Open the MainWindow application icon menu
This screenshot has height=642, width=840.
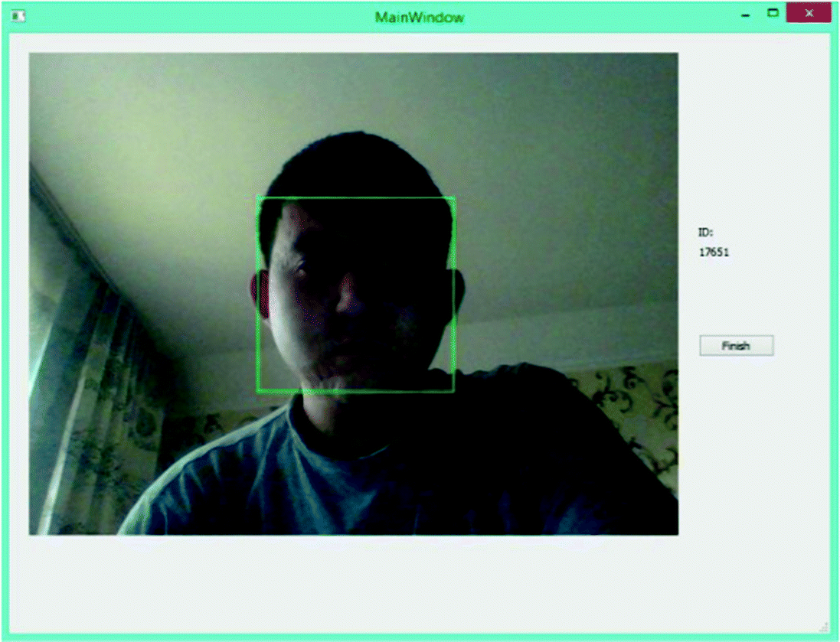tap(18, 16)
